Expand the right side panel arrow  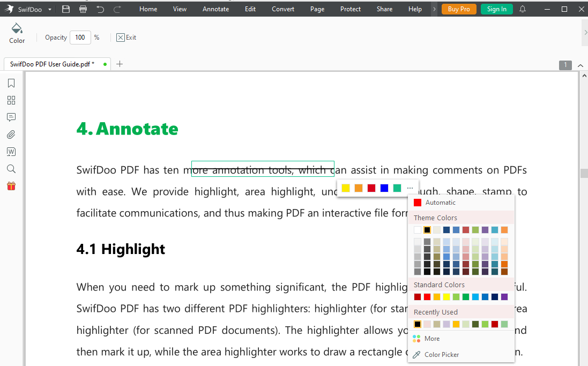(x=585, y=33)
